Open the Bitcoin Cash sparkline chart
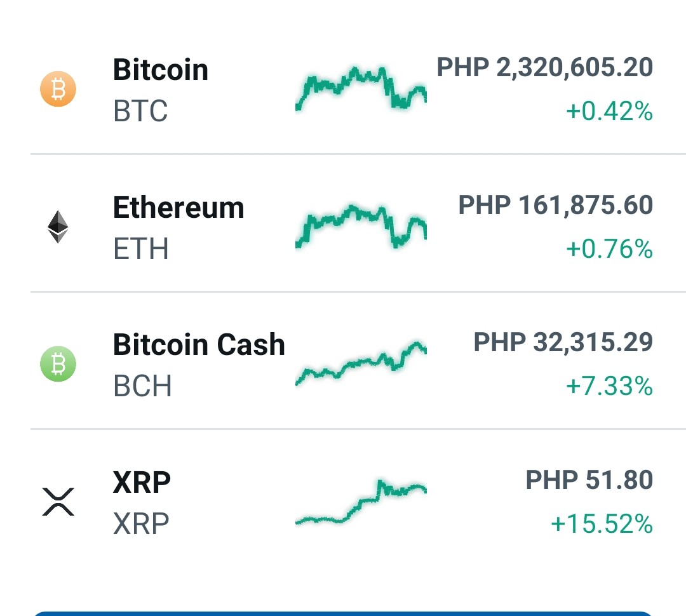The width and height of the screenshot is (686, 616). click(361, 363)
